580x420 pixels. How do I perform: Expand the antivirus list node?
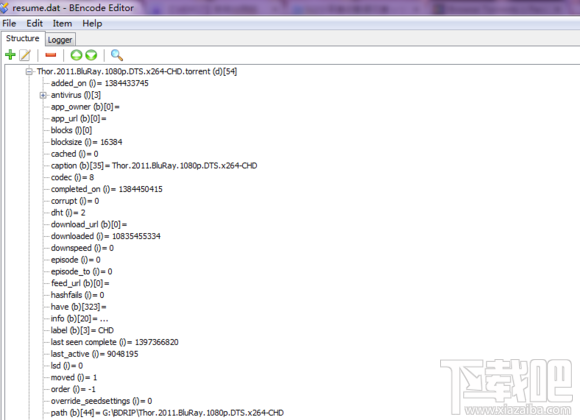[43, 95]
